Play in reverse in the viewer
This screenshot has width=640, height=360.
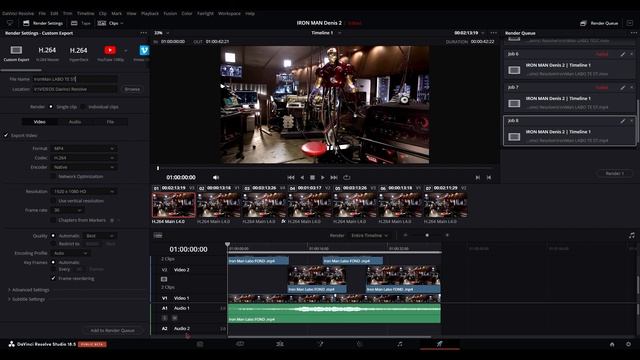point(302,178)
